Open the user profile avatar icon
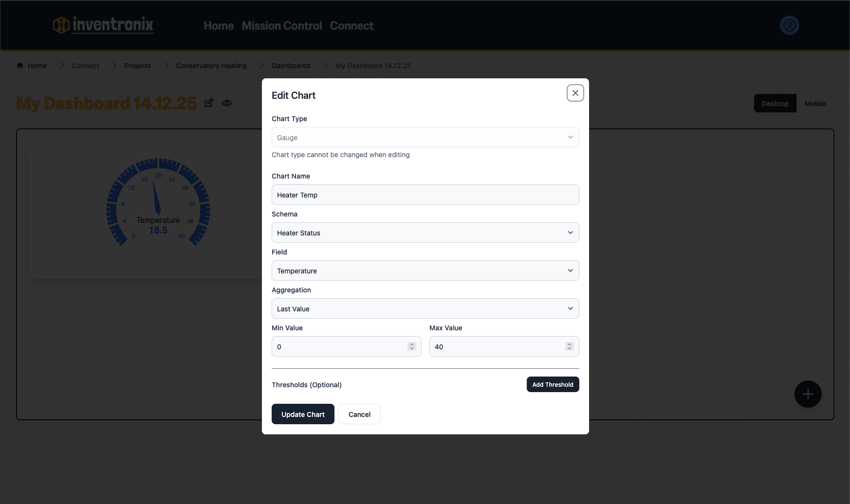The image size is (850, 504). [789, 25]
